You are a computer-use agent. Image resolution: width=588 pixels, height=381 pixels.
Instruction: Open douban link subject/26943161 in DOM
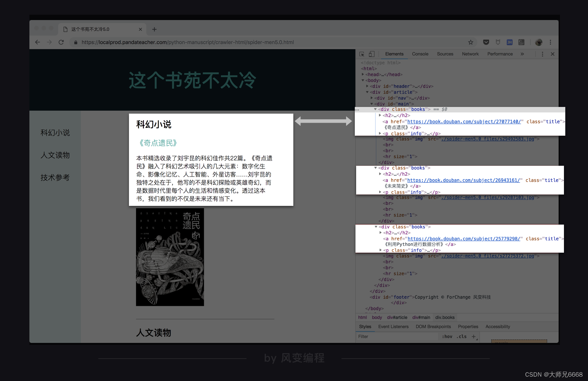463,180
